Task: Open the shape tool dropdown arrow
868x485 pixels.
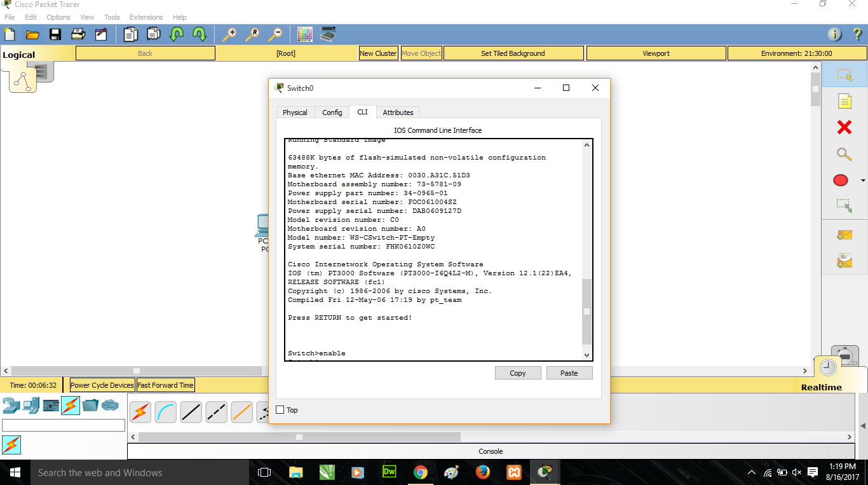Action: point(862,181)
